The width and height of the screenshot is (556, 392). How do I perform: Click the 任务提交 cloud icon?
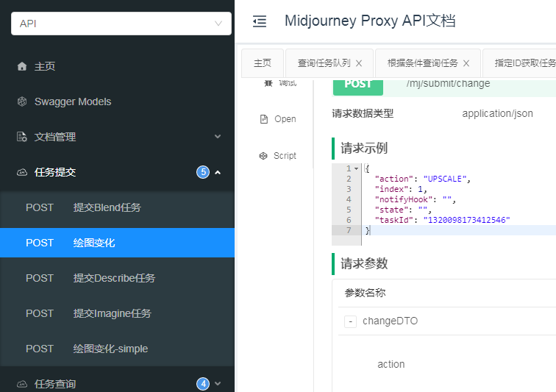(22, 172)
